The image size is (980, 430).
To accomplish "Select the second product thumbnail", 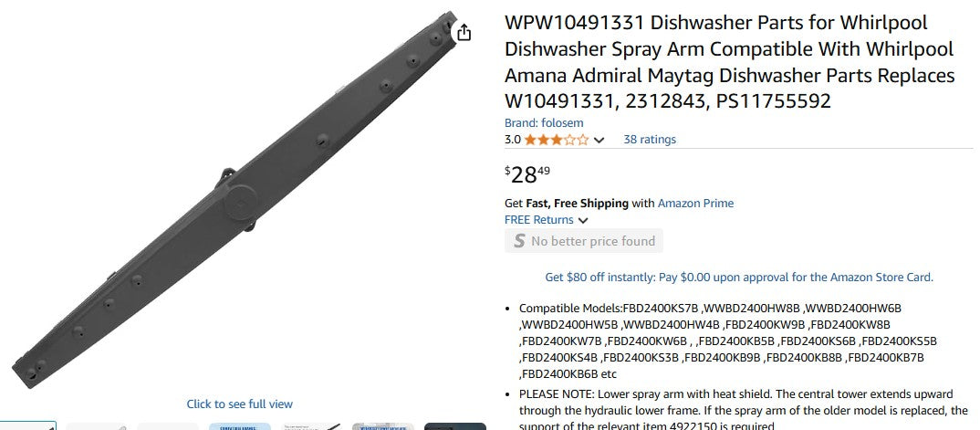I will point(96,426).
